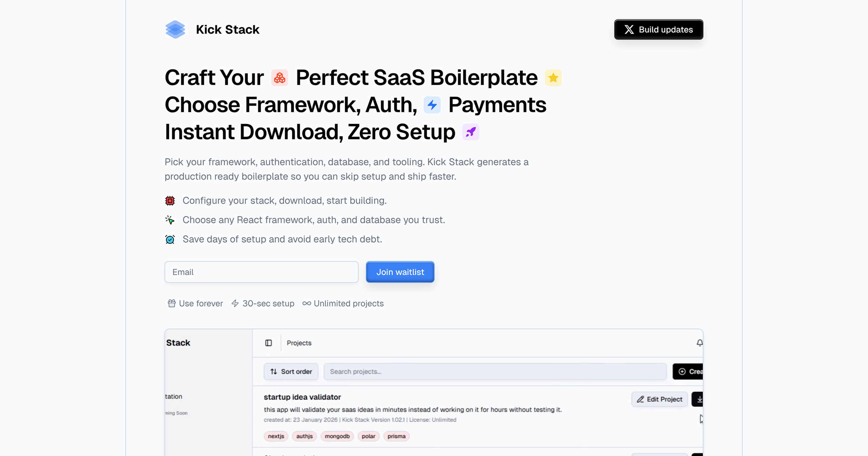Image resolution: width=868 pixels, height=456 pixels.
Task: Click the blue lightning bolt icon
Action: point(432,105)
